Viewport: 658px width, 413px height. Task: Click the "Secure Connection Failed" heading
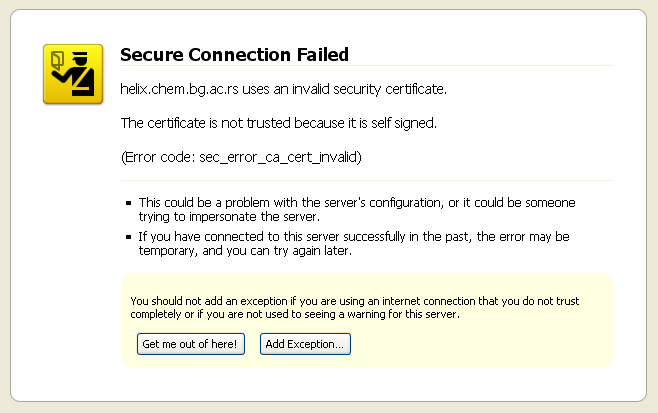click(234, 54)
